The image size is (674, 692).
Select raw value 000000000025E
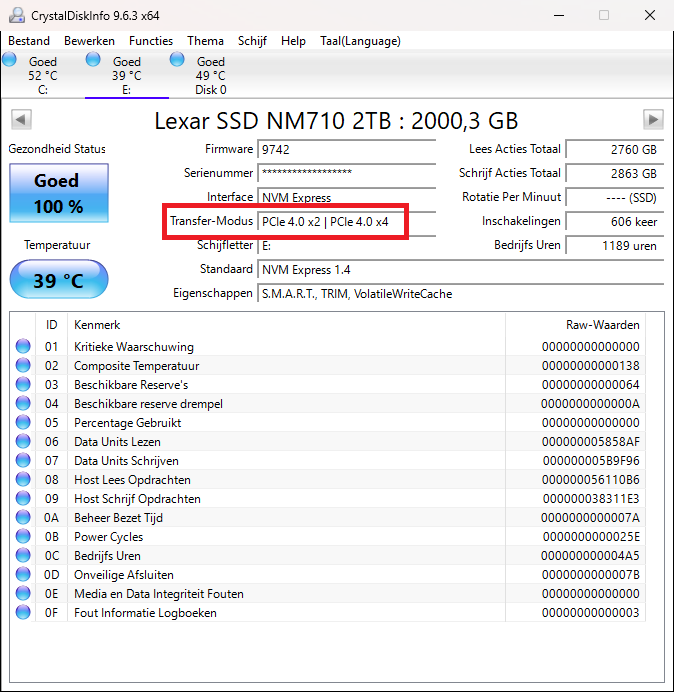[x=591, y=537]
